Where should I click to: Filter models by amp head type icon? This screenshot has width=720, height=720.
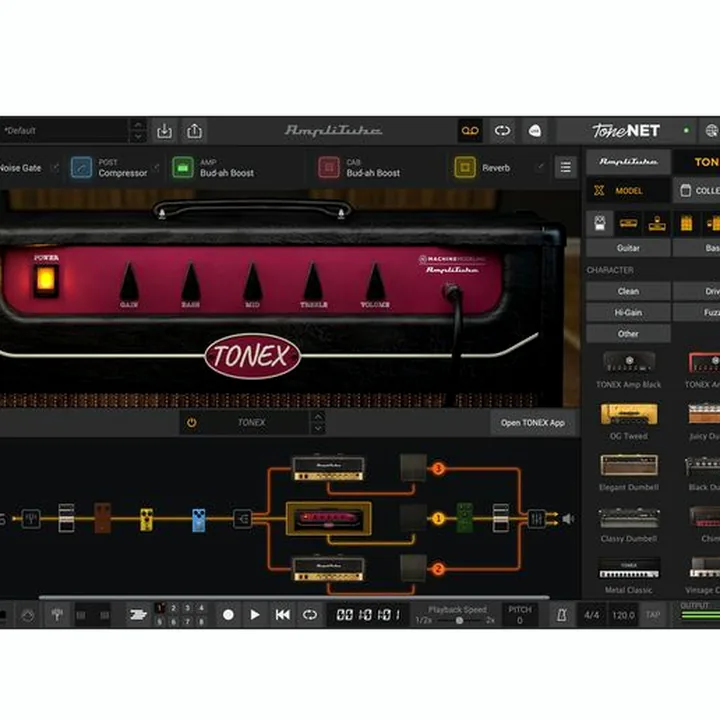click(628, 224)
